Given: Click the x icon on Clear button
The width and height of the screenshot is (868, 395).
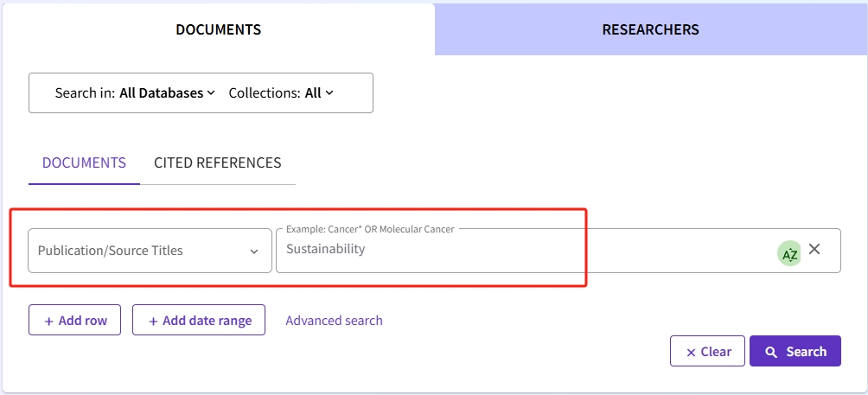Looking at the screenshot, I should (691, 353).
